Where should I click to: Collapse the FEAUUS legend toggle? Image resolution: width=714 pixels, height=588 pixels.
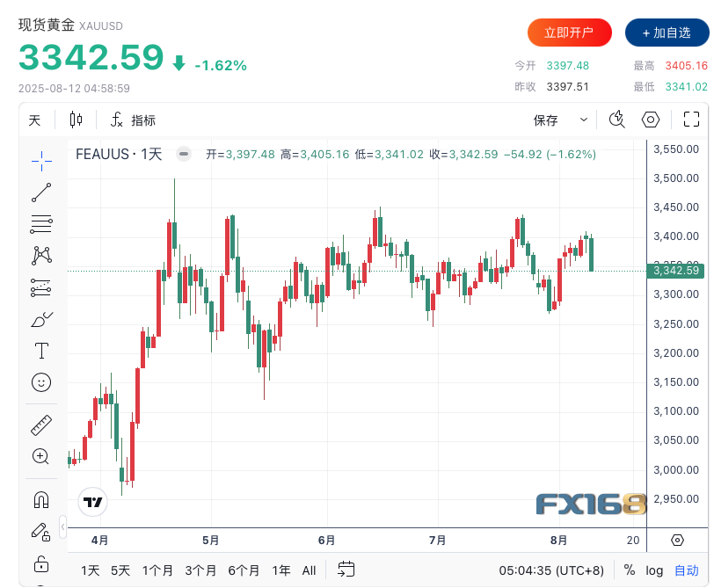coord(184,155)
